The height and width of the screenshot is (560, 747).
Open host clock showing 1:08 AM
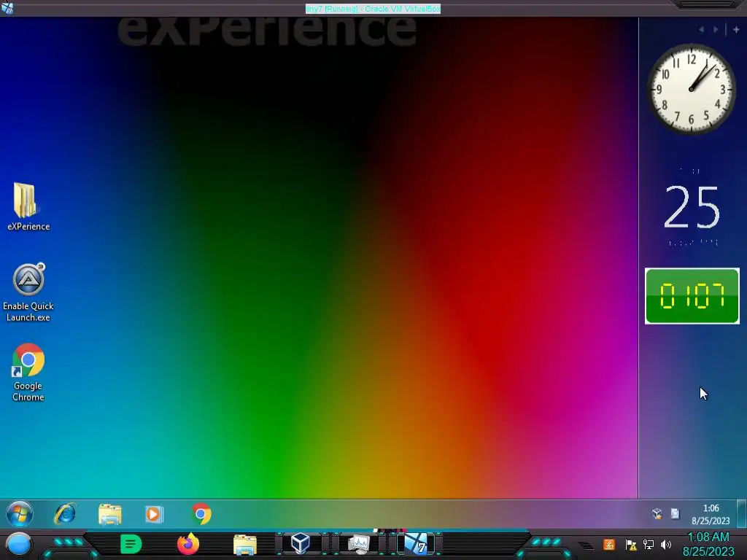[708, 544]
